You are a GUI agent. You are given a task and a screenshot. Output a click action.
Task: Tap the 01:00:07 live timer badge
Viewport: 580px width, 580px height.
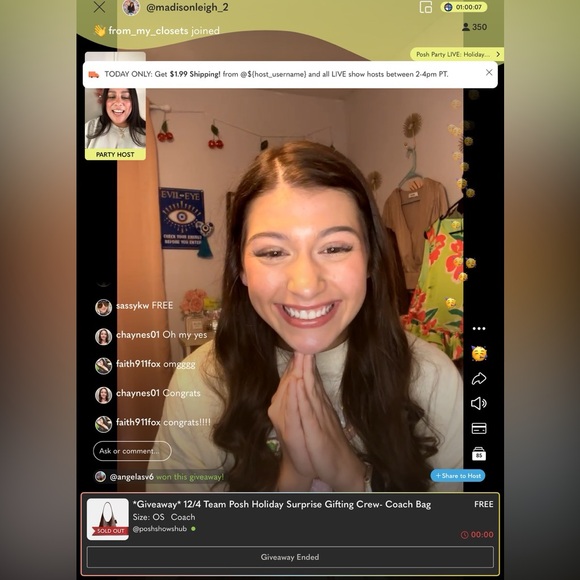[464, 7]
